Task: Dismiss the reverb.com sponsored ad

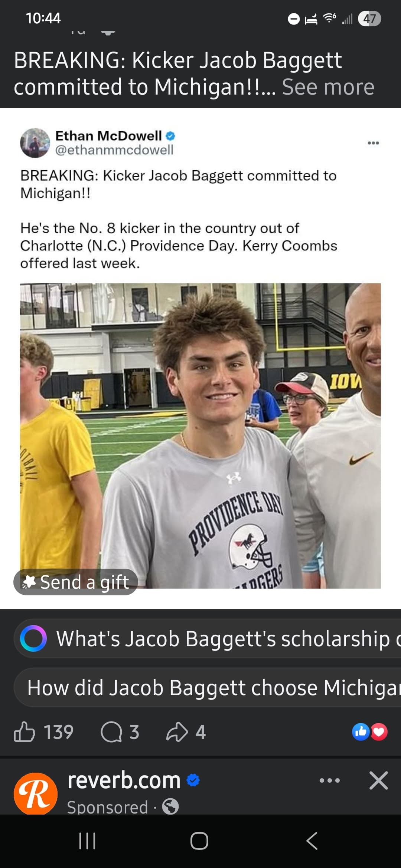Action: (378, 780)
